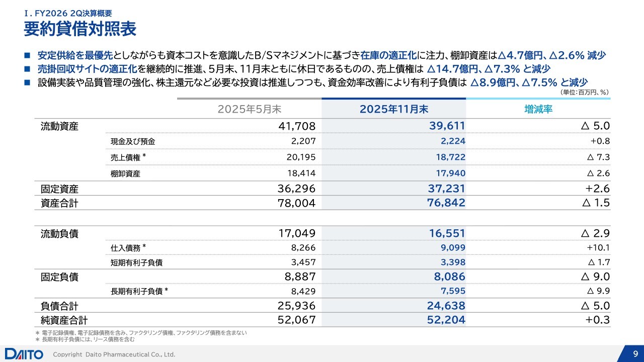Click the 流動資産 row label
Screen dimensions: 644x362
(x=59, y=126)
